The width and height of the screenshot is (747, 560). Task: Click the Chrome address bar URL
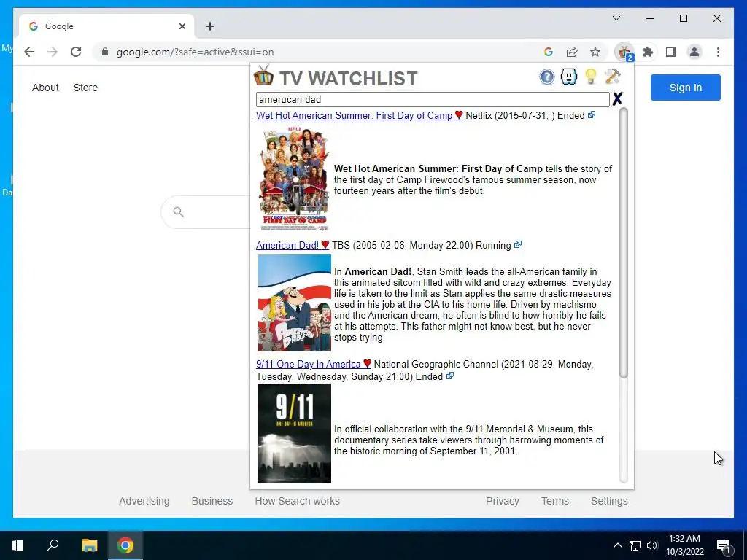click(x=195, y=52)
